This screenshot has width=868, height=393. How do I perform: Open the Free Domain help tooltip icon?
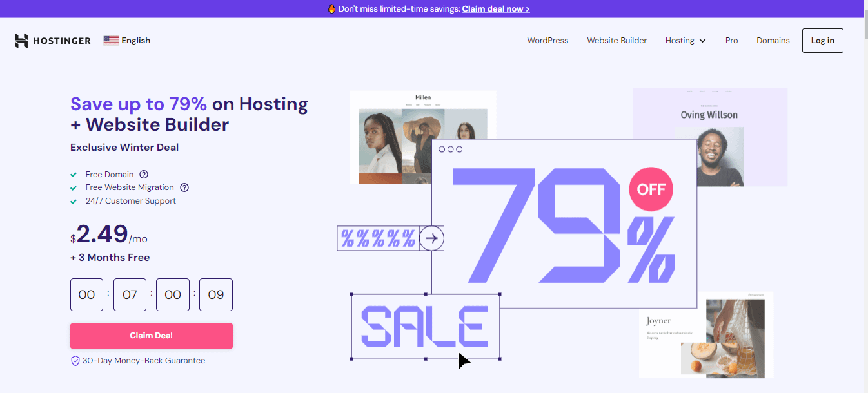[144, 175]
